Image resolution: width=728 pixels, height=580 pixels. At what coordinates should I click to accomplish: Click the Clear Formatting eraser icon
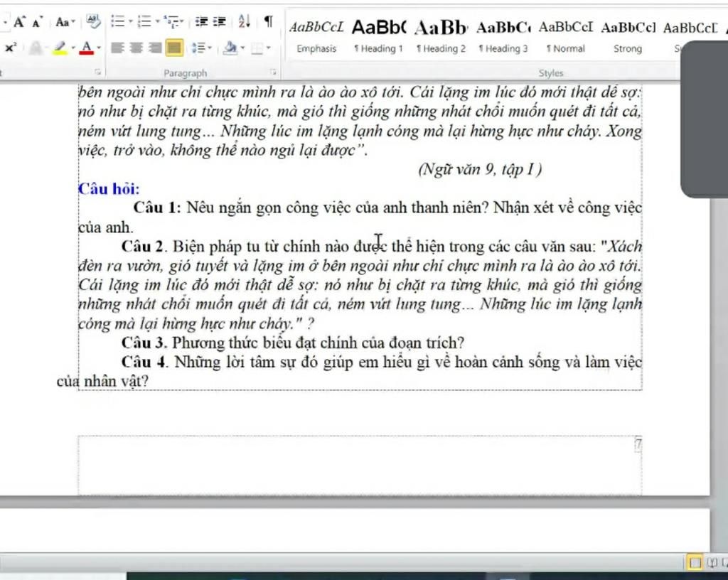93,21
